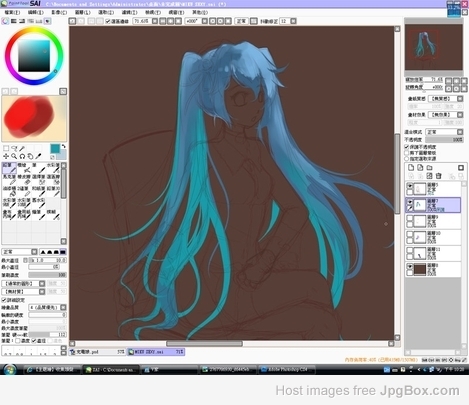Select the magic wand tool
This screenshot has height=405, width=469.
coord(22,148)
